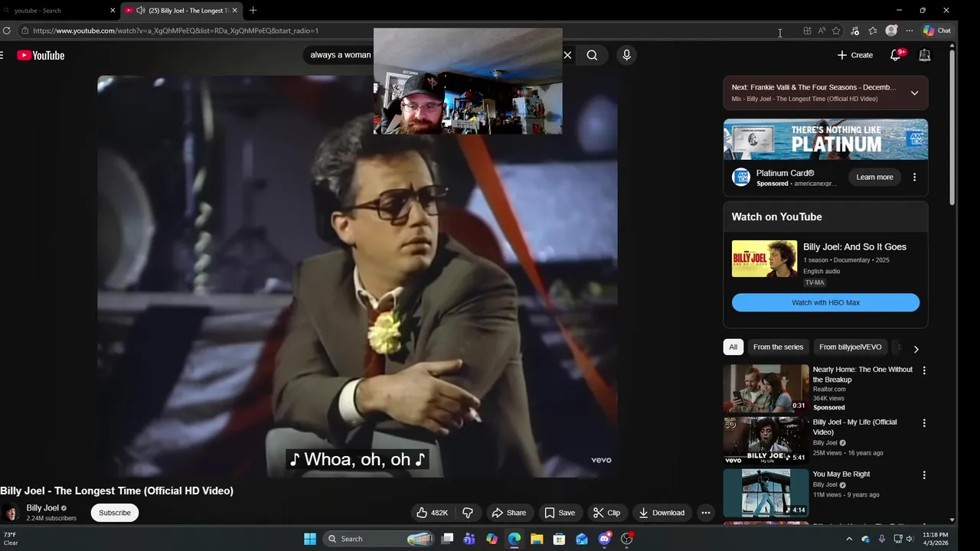Open Billy Joel My Life video thumbnail
Screen dimensions: 980x551
766,440
